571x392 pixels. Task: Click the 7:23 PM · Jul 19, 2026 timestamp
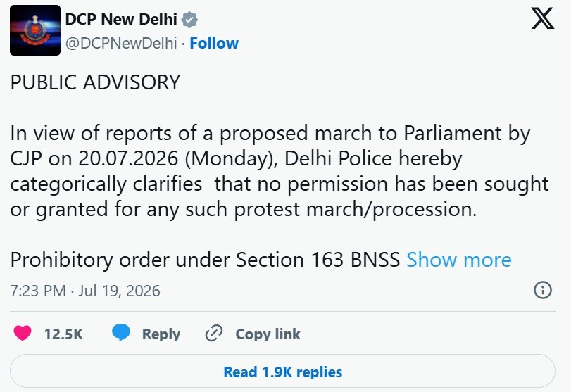tap(85, 291)
